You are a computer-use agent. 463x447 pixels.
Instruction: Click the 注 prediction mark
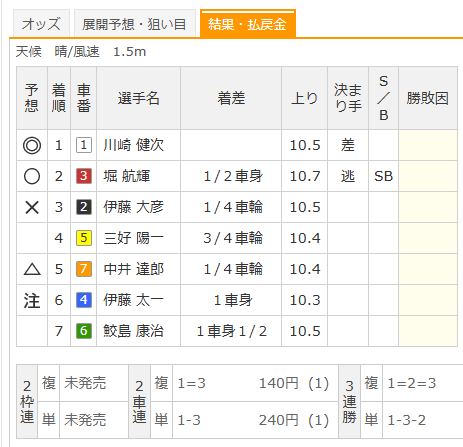32,300
